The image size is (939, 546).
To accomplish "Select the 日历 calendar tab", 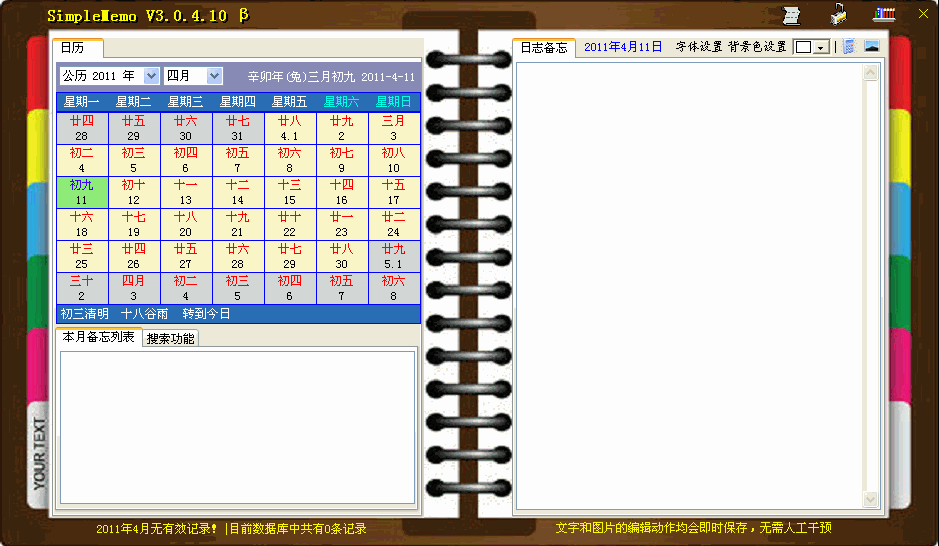I will 78,48.
